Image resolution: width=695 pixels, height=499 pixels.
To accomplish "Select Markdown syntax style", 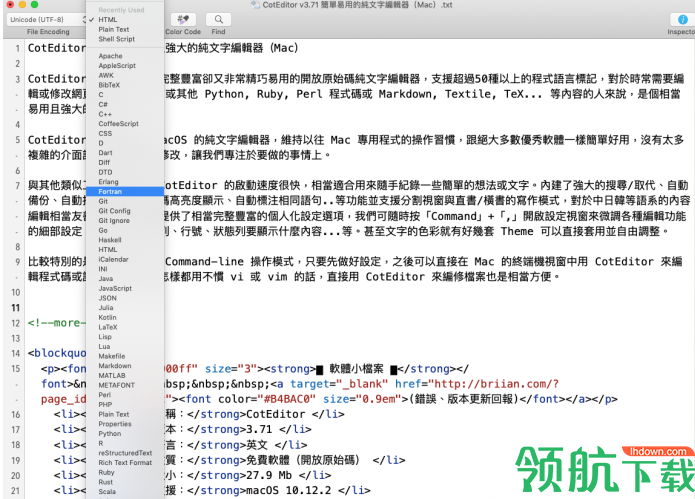I will (x=115, y=366).
